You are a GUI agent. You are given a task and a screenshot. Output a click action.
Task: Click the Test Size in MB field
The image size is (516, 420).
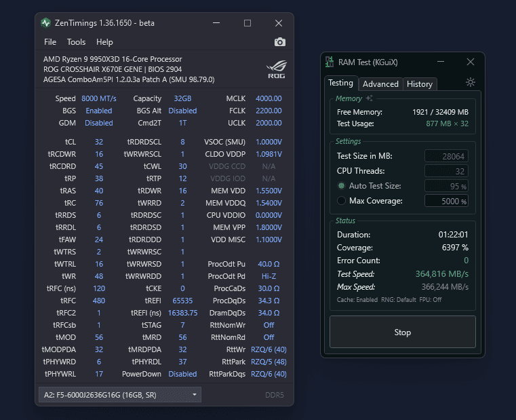(446, 156)
